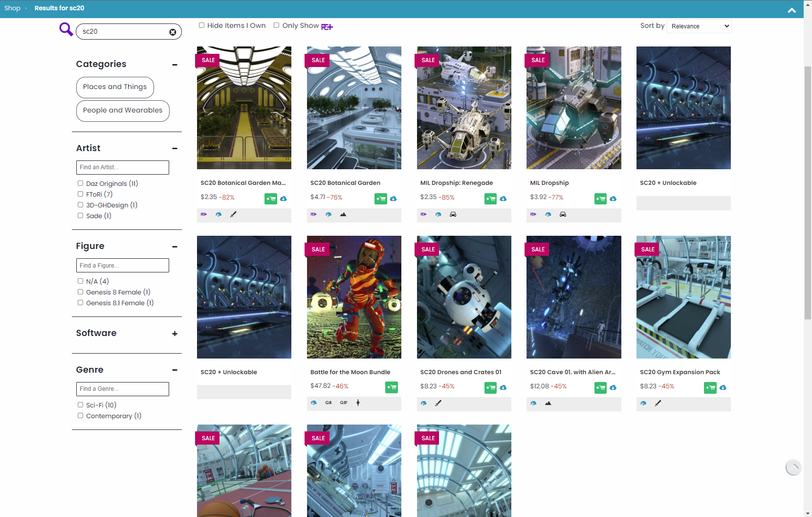Image resolution: width=812 pixels, height=517 pixels.
Task: Collapse the Genre filter section
Action: pyautogui.click(x=175, y=370)
